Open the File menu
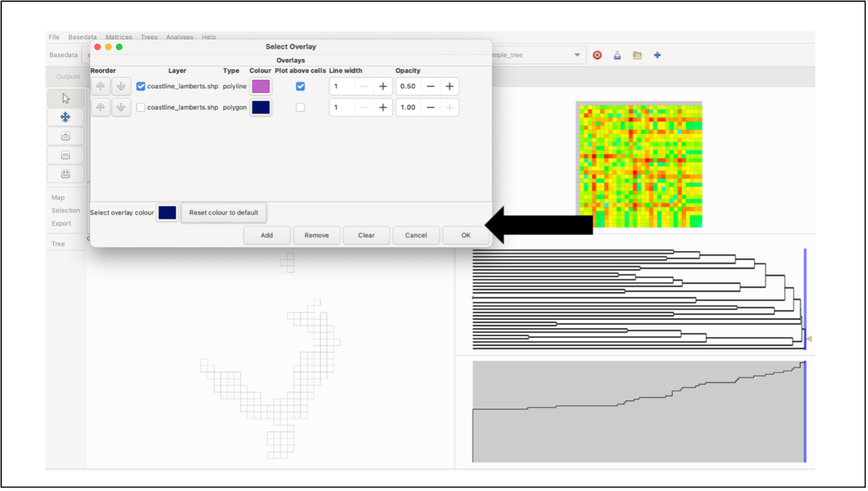The image size is (868, 491). pyautogui.click(x=54, y=37)
